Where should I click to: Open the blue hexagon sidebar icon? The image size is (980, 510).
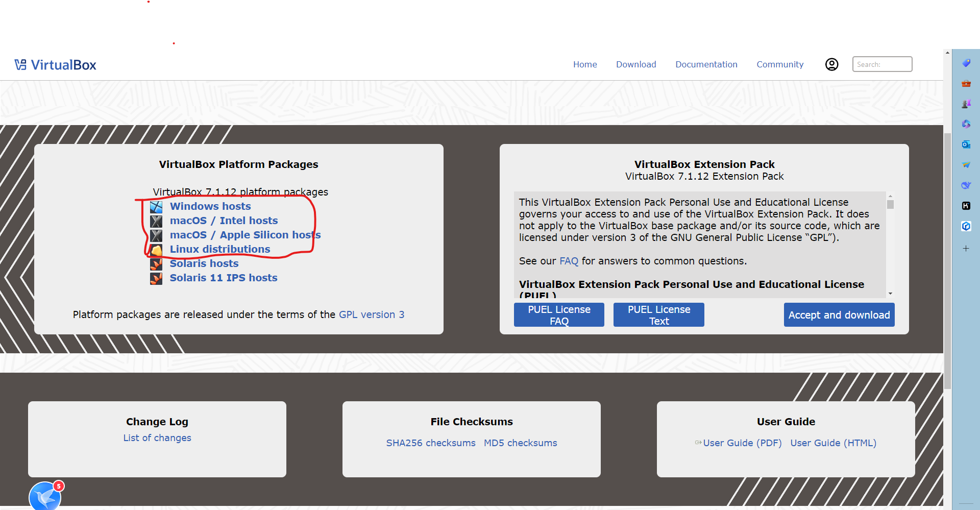click(x=966, y=226)
